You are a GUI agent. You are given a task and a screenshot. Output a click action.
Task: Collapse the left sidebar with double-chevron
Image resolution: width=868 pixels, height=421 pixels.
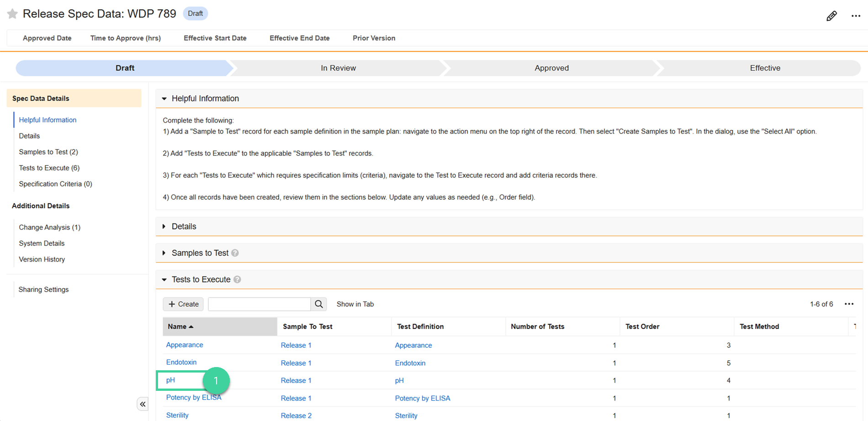[x=143, y=404]
